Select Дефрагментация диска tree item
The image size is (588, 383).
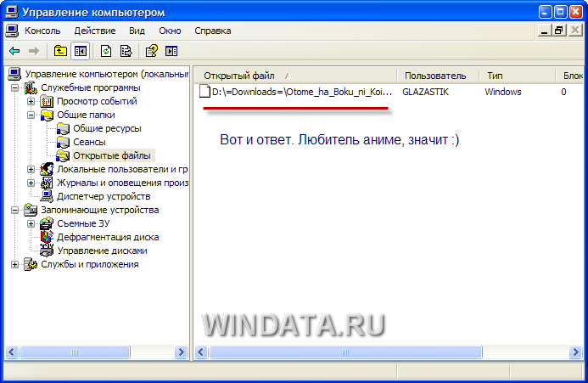108,237
